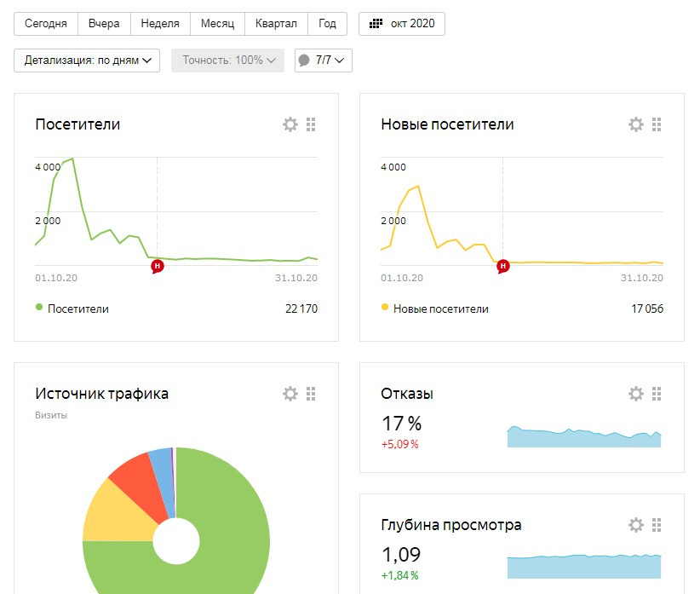
Task: Open the Посетители widget title
Action: [x=77, y=124]
